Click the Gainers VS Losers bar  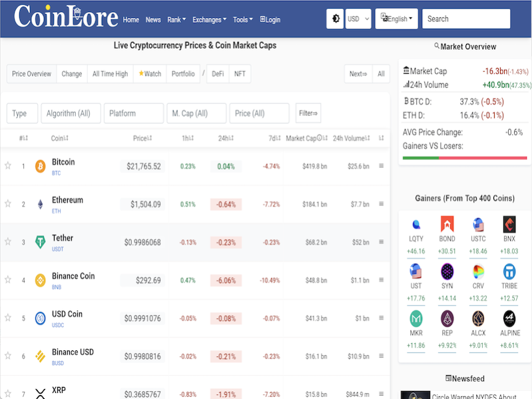click(x=465, y=158)
